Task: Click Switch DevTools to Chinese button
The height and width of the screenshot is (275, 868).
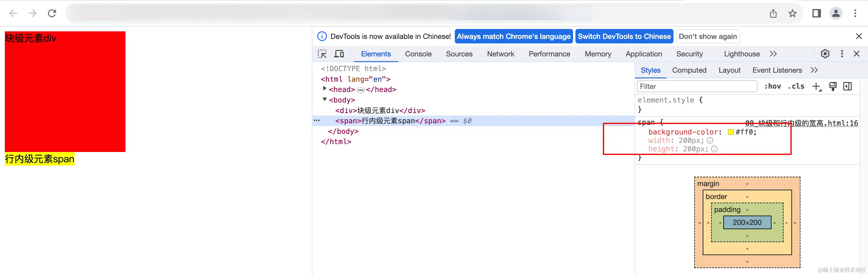Action: (x=624, y=36)
